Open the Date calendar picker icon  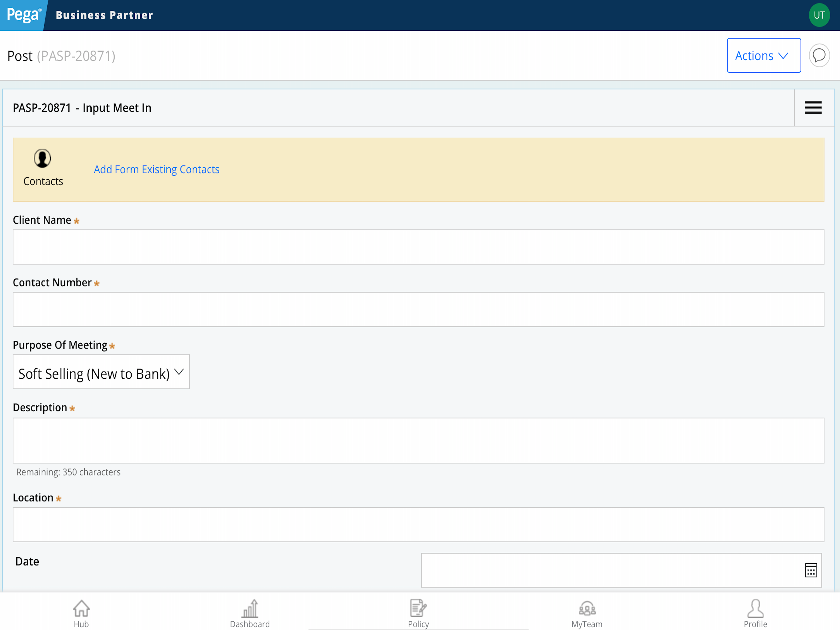(811, 570)
